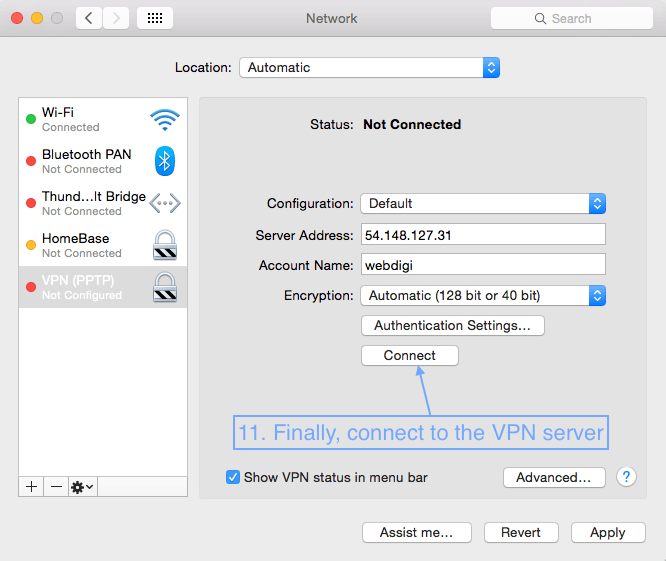Select the Wi-Fi network service

point(103,119)
